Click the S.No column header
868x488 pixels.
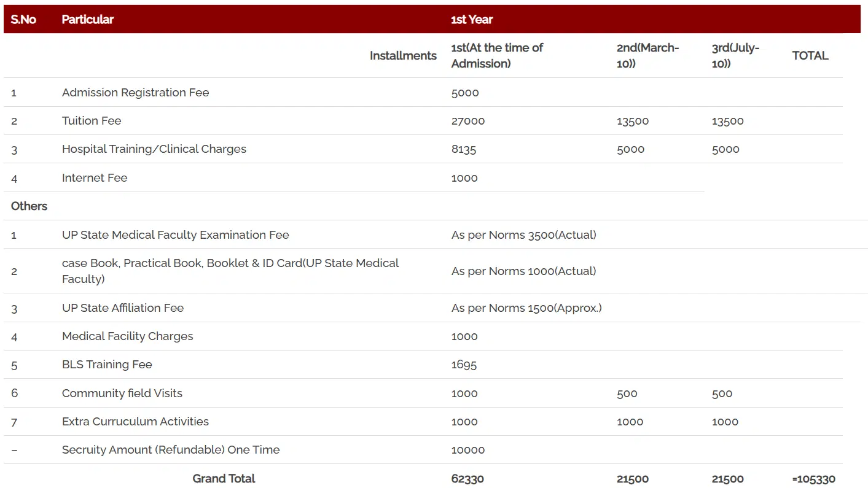click(23, 20)
